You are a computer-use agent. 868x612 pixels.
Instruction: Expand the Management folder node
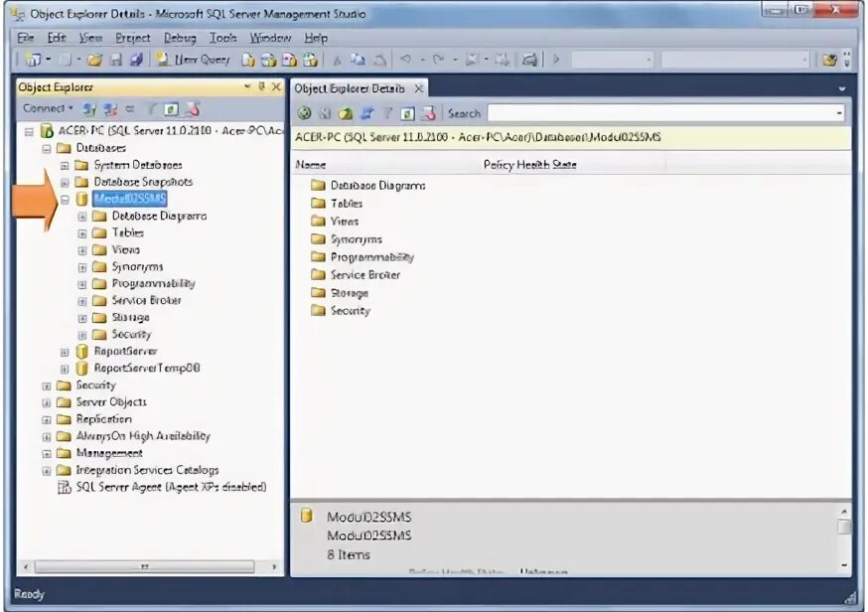click(x=47, y=454)
